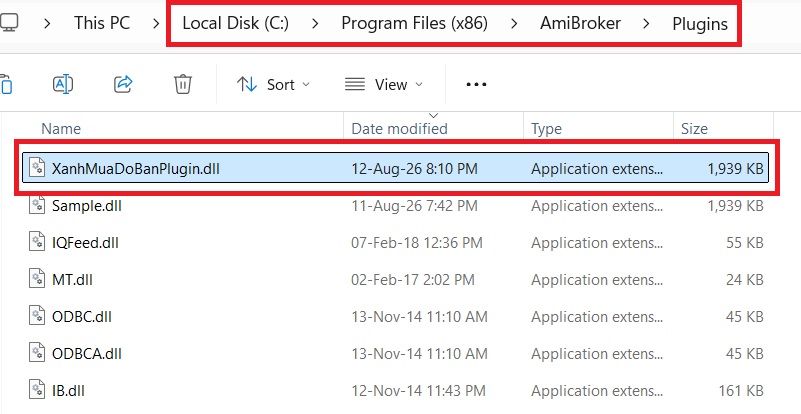
Task: Expand chevron after AmiBroker in breadcrumb
Action: click(x=646, y=24)
